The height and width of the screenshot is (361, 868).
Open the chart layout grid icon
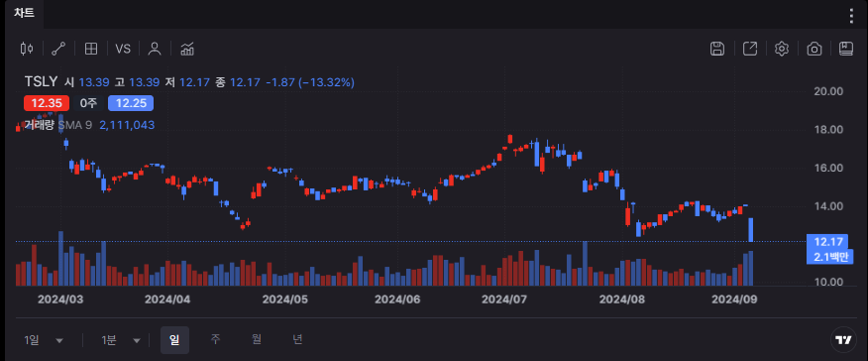tap(91, 49)
